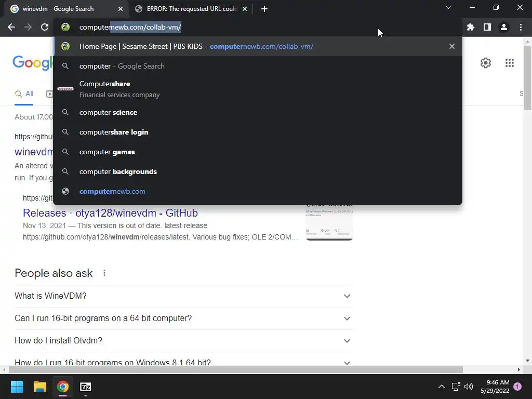Open People also ask options menu
Viewport: 532px width, 399px height.
(104, 273)
